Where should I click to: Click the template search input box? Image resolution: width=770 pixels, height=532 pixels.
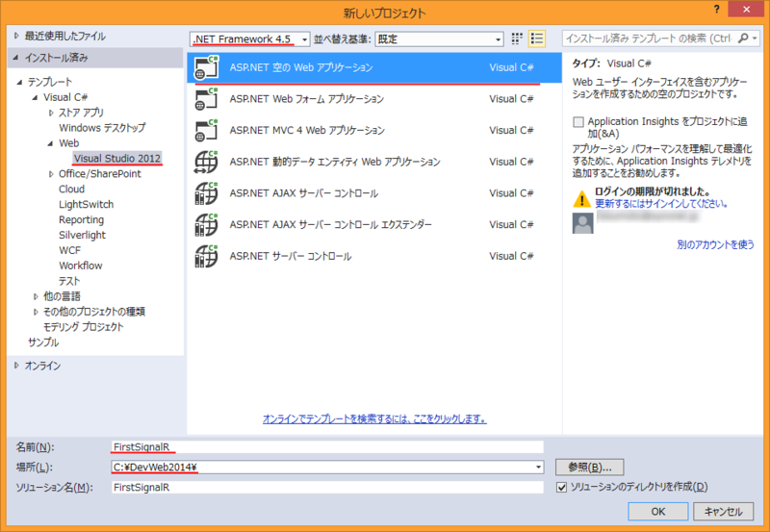click(649, 38)
